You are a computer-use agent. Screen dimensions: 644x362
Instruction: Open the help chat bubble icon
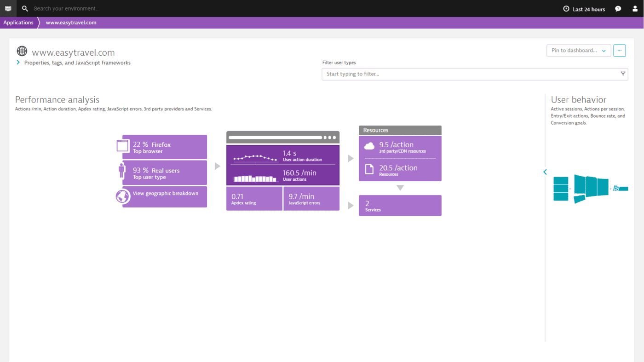tap(618, 8)
